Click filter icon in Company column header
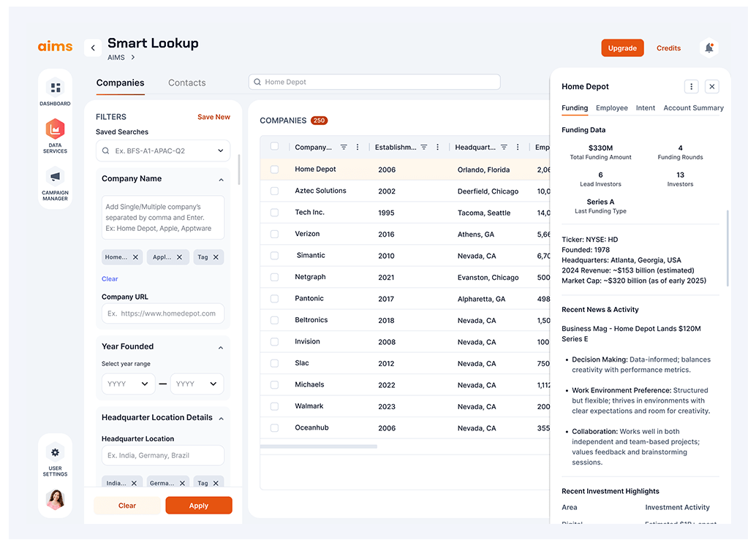Image resolution: width=756 pixels, height=548 pixels. click(344, 147)
